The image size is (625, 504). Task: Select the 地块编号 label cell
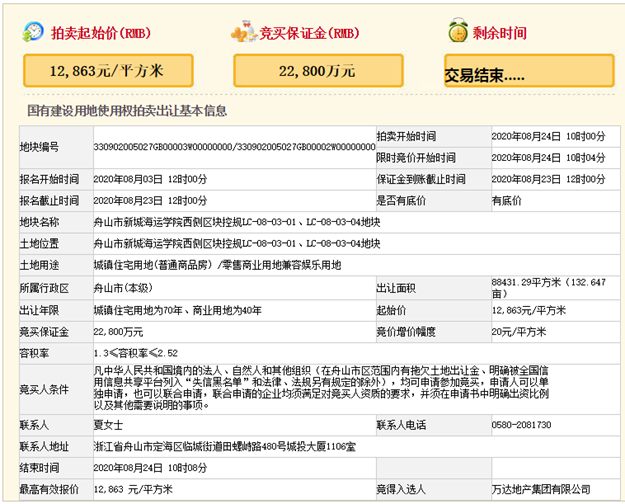(56, 147)
